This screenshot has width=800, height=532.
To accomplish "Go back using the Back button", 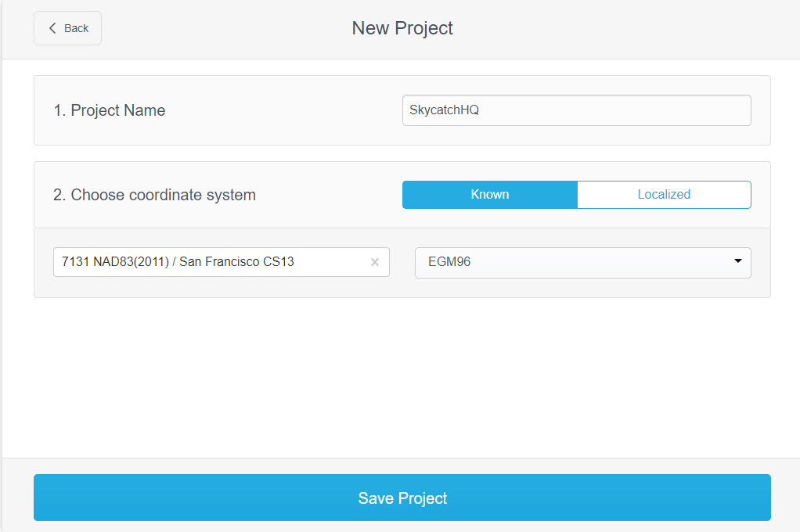I will (67, 27).
